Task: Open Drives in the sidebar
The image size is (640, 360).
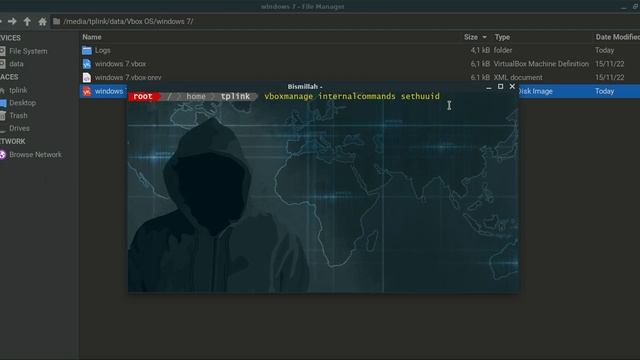Action: 19,128
